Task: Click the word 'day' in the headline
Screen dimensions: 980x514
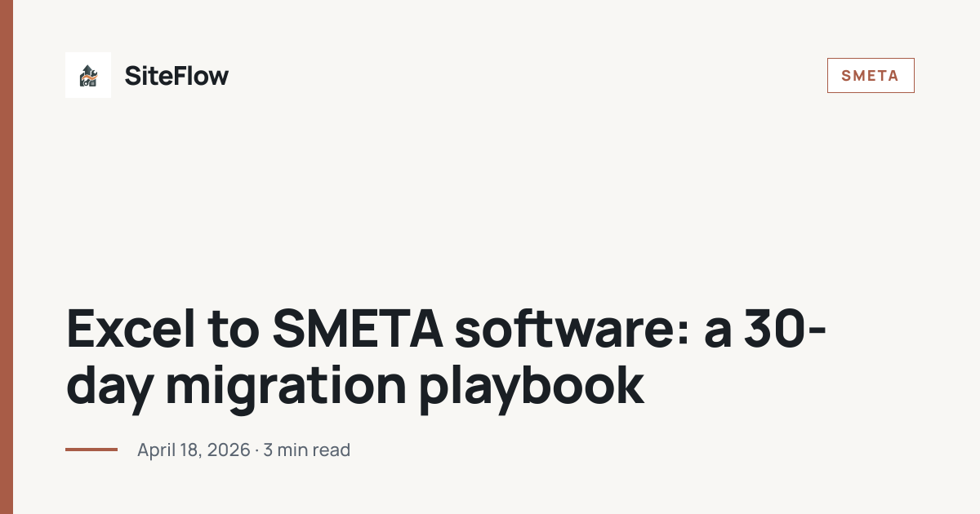Action: click(109, 387)
